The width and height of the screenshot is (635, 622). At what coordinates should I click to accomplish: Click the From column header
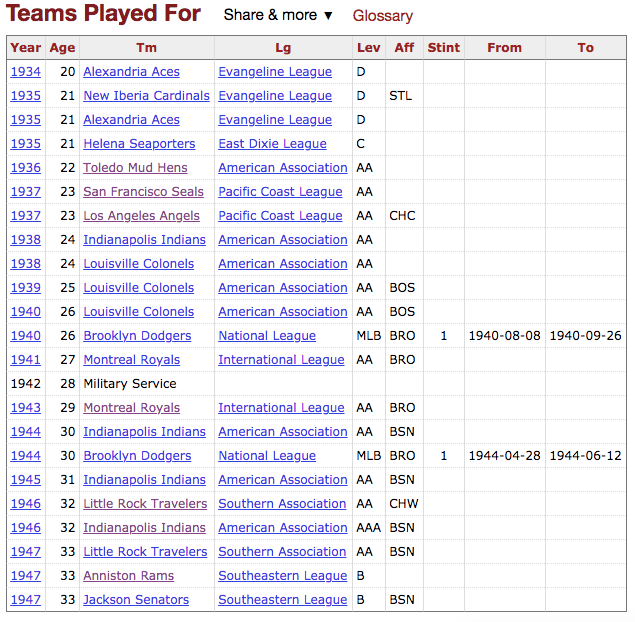[504, 47]
